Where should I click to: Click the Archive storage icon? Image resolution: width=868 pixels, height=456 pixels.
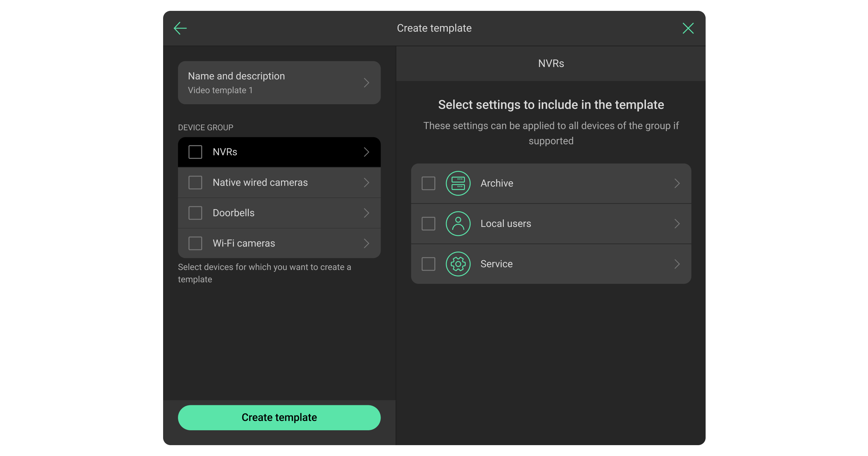[x=458, y=183]
